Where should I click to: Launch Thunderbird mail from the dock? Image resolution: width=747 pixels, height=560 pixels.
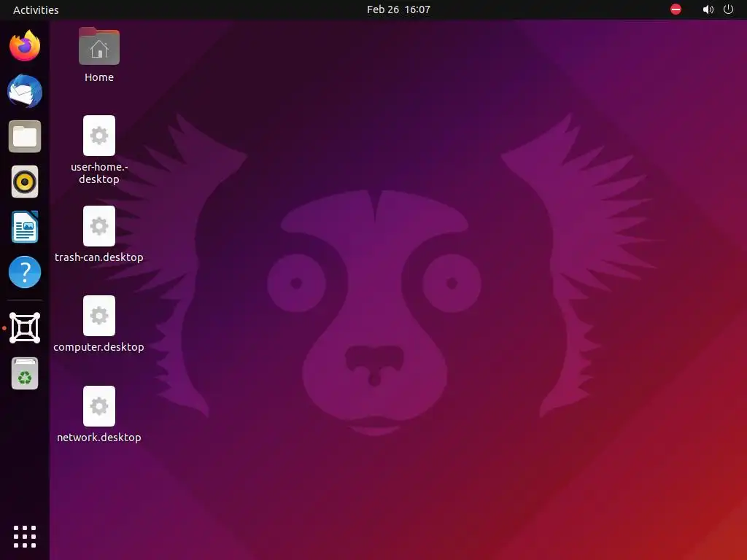tap(25, 91)
